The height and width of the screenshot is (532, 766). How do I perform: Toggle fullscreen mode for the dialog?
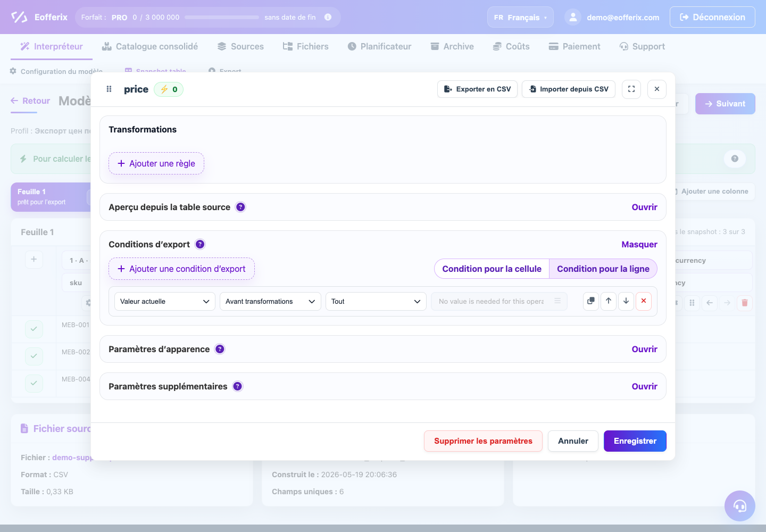[631, 89]
